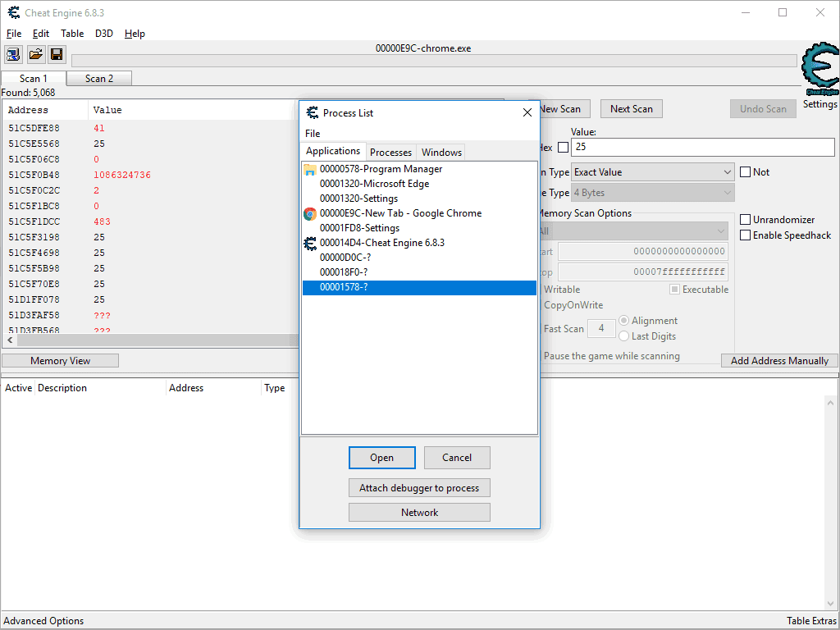Screen dimensions: 840x630
Task: Select the Alignment radio button
Action: 623,321
